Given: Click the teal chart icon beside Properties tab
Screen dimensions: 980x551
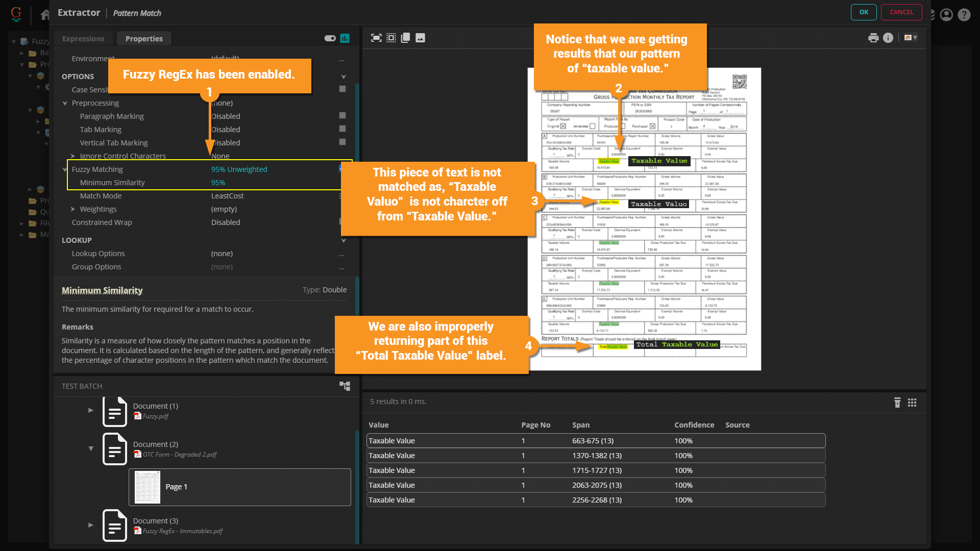Looking at the screenshot, I should coord(345,38).
